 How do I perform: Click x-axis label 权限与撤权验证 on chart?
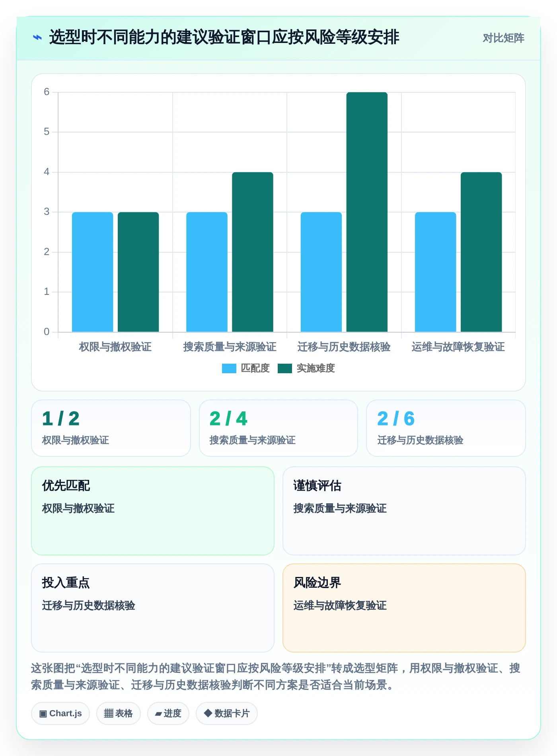115,347
